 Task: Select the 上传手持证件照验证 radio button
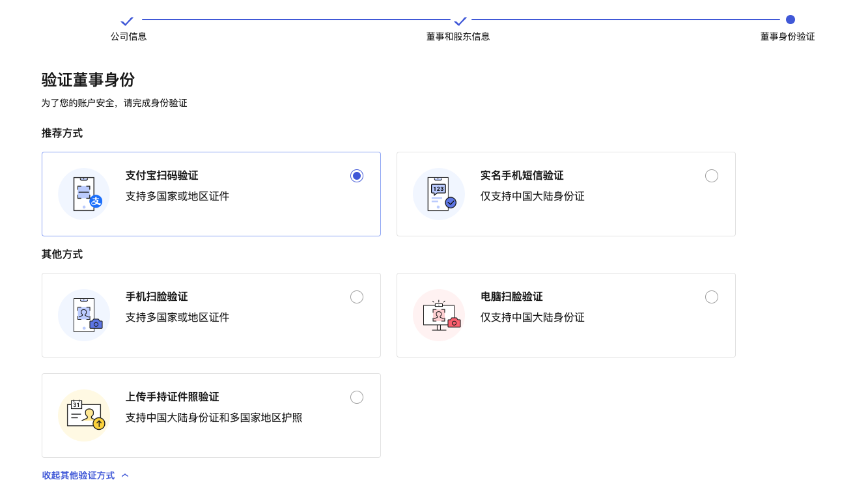(x=357, y=397)
